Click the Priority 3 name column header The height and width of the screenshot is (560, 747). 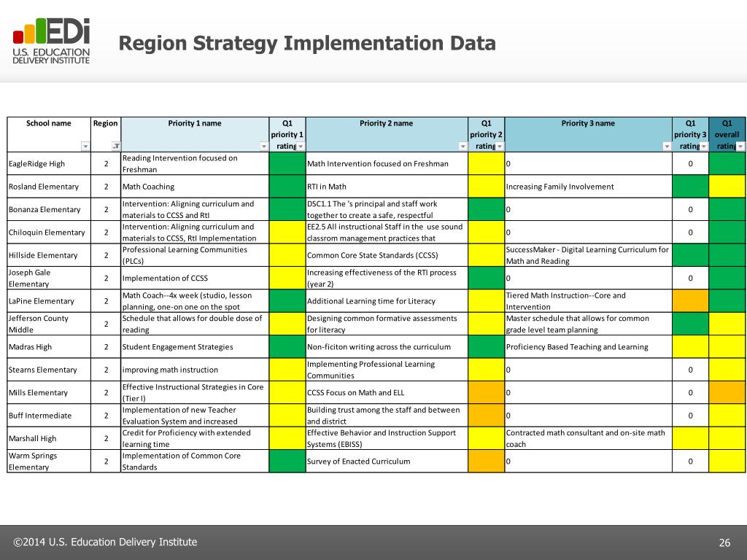(x=589, y=134)
